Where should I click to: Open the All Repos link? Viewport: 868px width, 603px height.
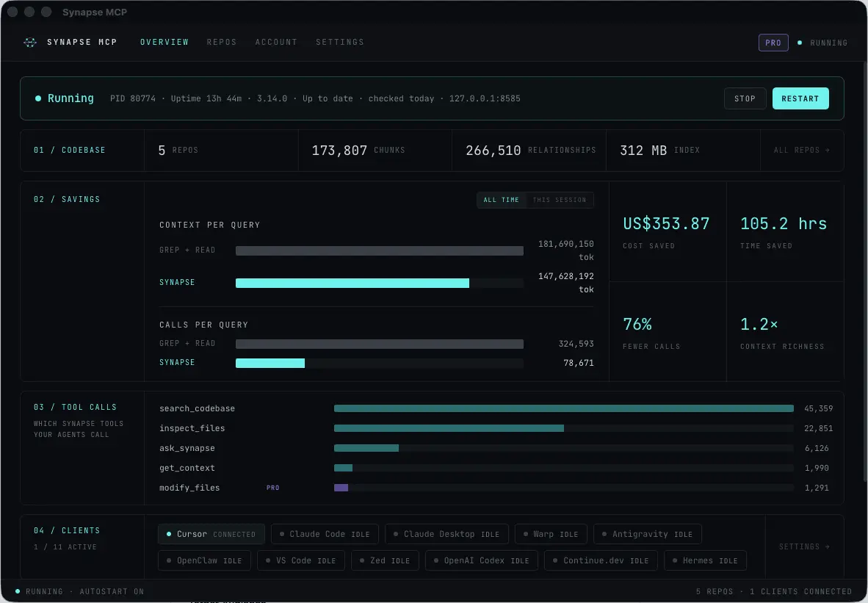(x=802, y=150)
